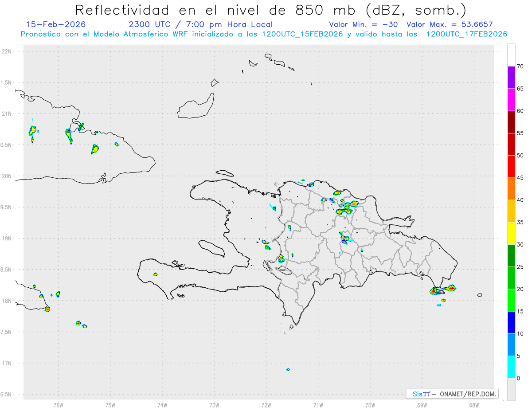Click the colorbar tick label '55'
Viewport: 532px width, 411px height.
pyautogui.click(x=520, y=133)
